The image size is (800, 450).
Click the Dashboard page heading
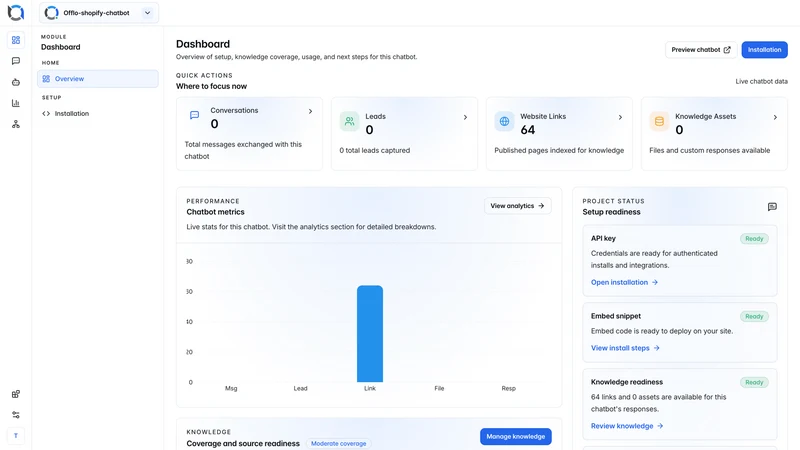[203, 44]
